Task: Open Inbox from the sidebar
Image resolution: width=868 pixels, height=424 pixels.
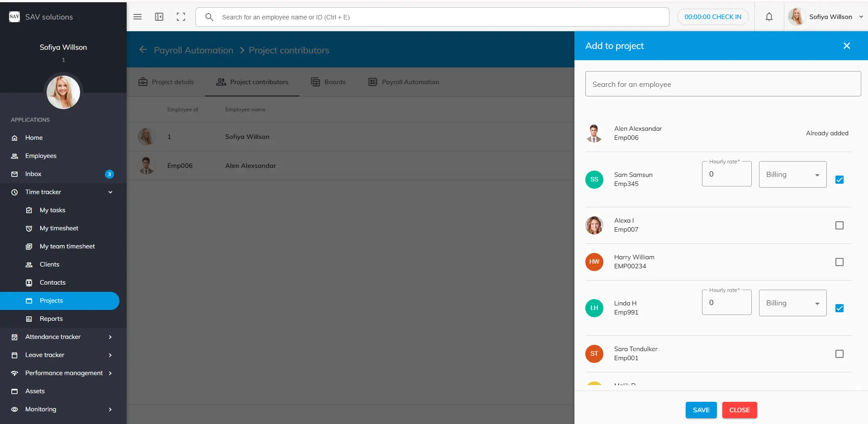Action: click(x=33, y=174)
